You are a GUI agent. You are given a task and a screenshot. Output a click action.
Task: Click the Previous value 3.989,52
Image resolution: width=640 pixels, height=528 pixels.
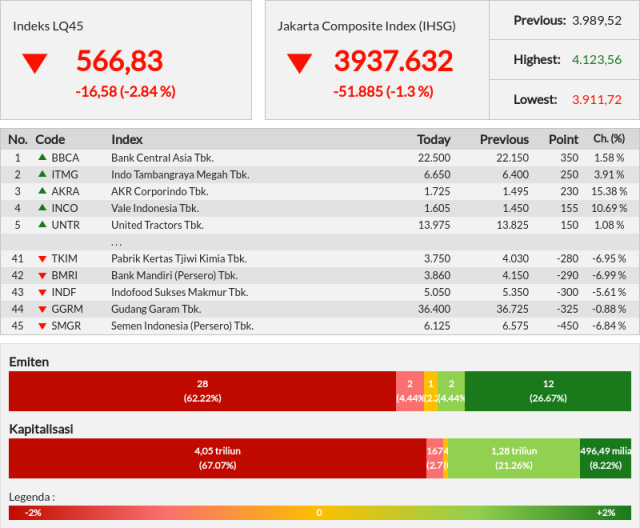coord(597,20)
